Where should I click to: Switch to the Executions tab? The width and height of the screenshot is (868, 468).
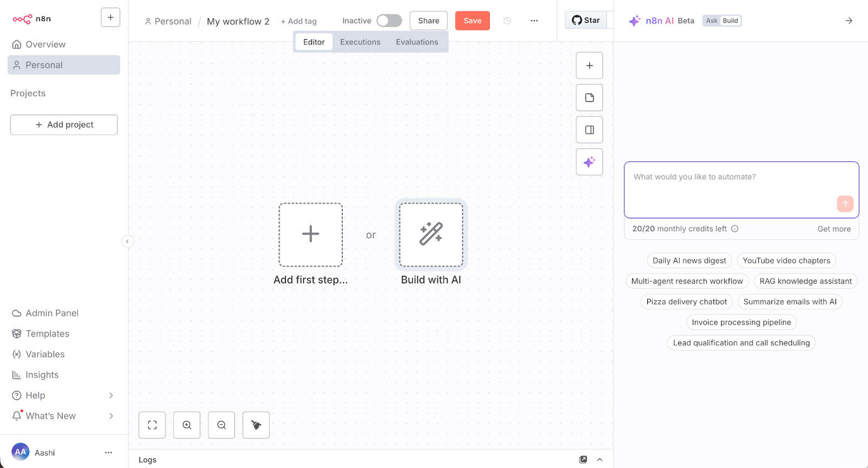pyautogui.click(x=360, y=42)
